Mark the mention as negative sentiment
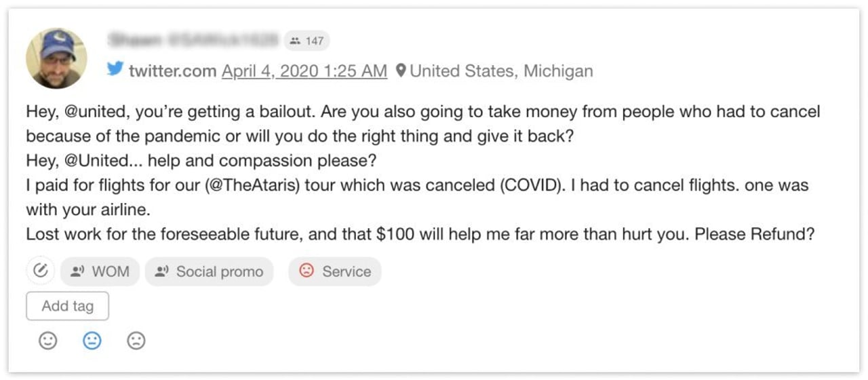This screenshot has width=868, height=380. [x=136, y=341]
